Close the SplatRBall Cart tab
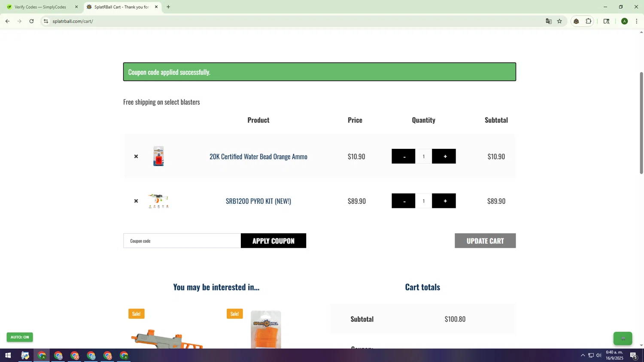The width and height of the screenshot is (644, 362). tap(156, 7)
